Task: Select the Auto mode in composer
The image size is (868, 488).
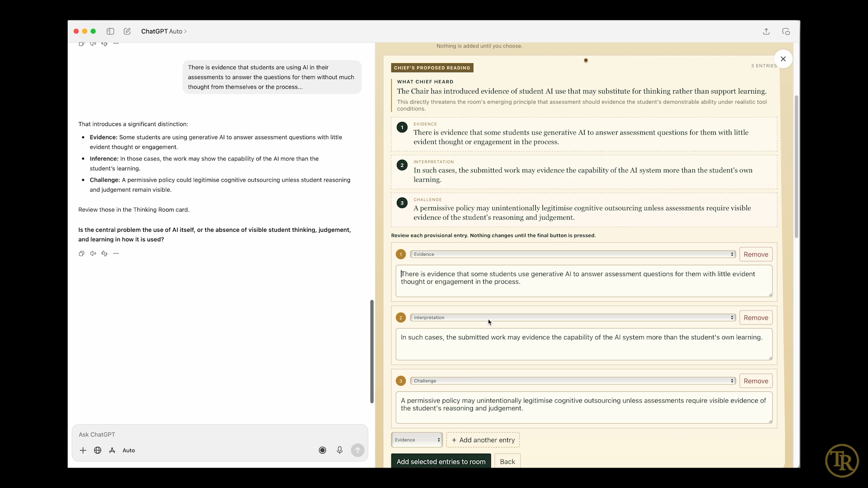Action: click(129, 450)
